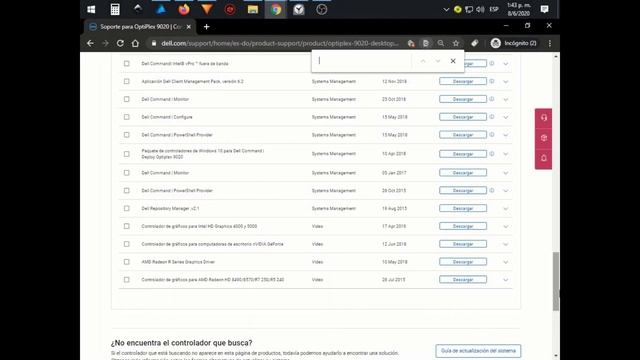Screen dimensions: 640x360
Task: Check the AMD Radeon R Series driver checkbox
Action: (x=127, y=262)
